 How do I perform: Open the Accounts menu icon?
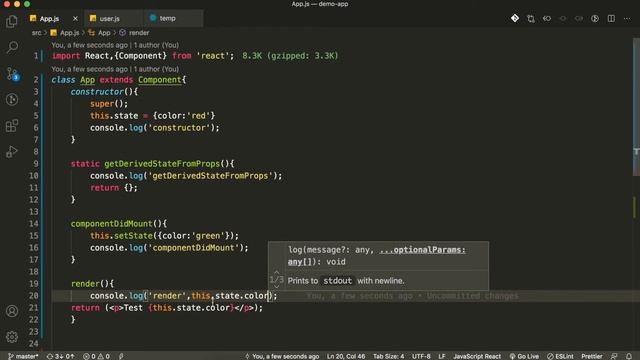click(x=12, y=311)
